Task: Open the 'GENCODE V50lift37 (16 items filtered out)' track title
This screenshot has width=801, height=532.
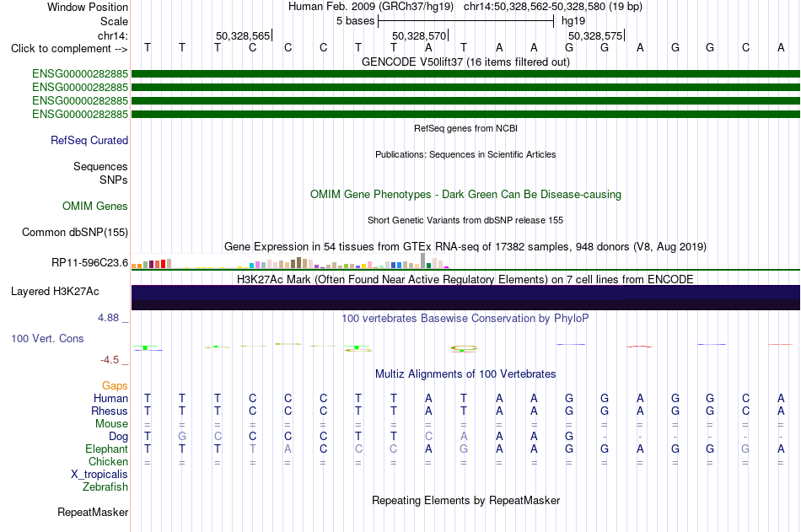Action: pyautogui.click(x=465, y=62)
